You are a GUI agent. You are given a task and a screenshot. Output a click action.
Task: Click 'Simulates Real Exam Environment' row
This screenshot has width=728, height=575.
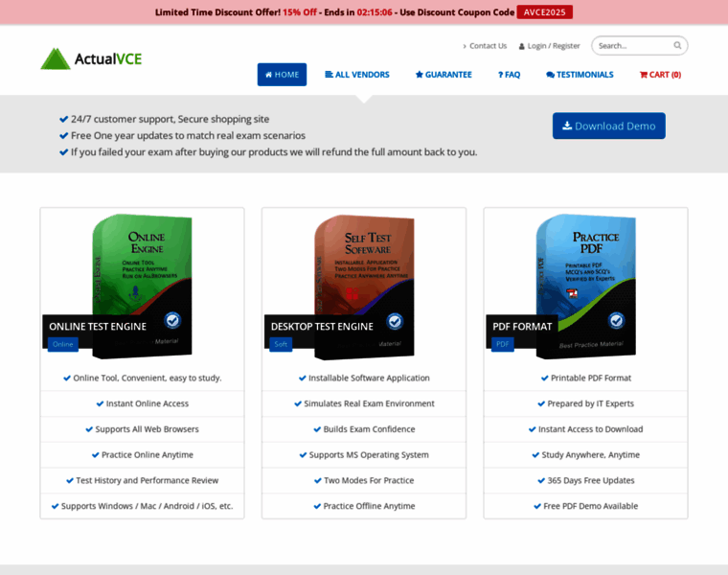coord(364,403)
